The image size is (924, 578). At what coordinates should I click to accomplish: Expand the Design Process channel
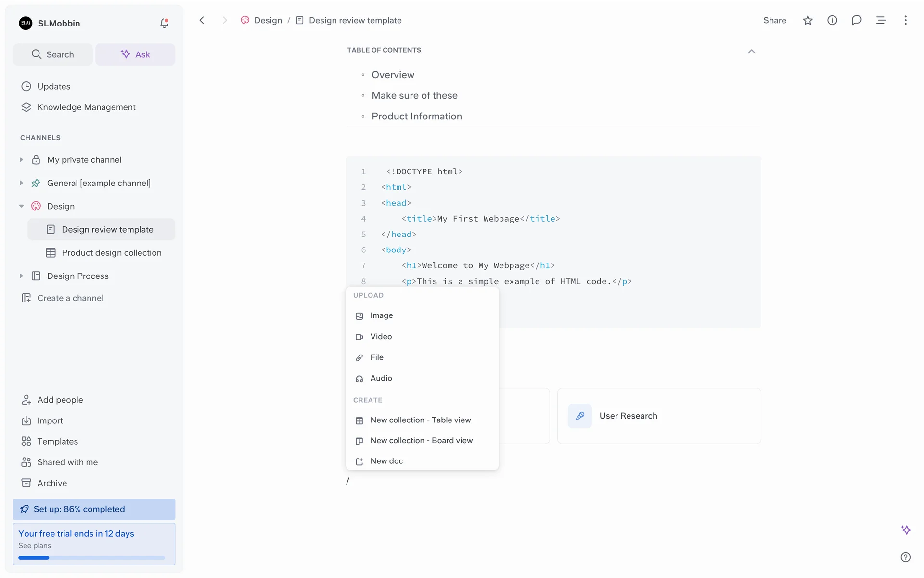tap(21, 276)
